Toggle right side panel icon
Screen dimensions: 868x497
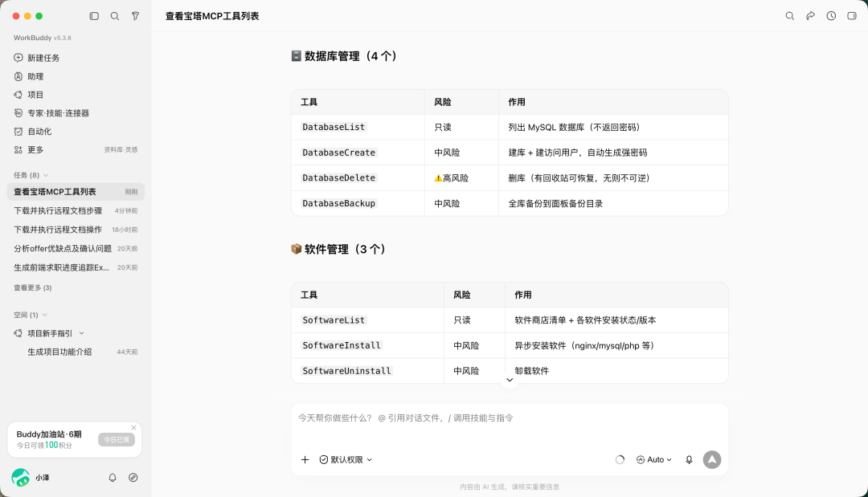point(852,16)
